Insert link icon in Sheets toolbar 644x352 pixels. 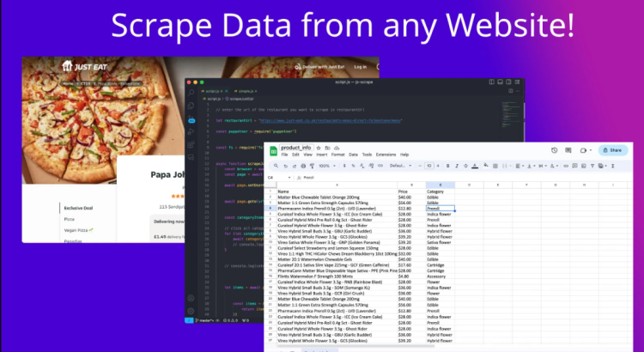tap(566, 166)
